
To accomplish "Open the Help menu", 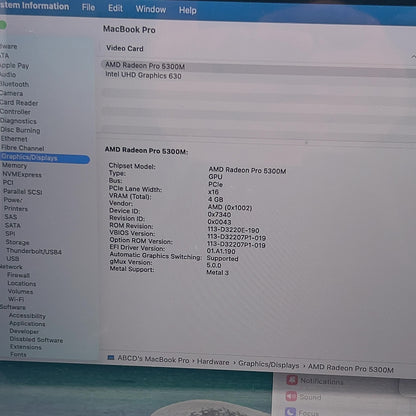I will click(188, 10).
